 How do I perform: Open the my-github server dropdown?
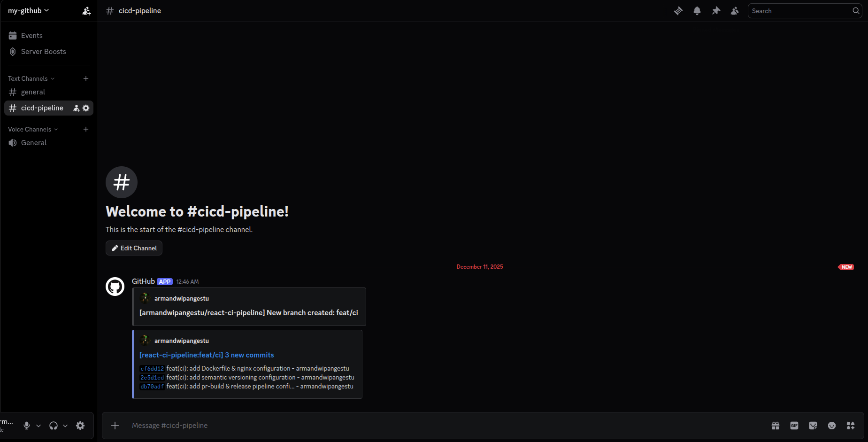(x=28, y=10)
